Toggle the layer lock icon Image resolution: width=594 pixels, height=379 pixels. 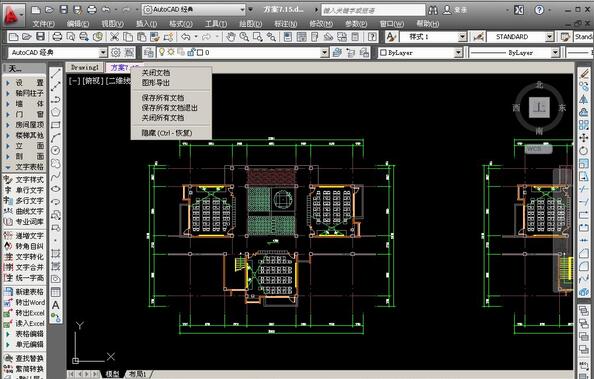click(x=191, y=52)
